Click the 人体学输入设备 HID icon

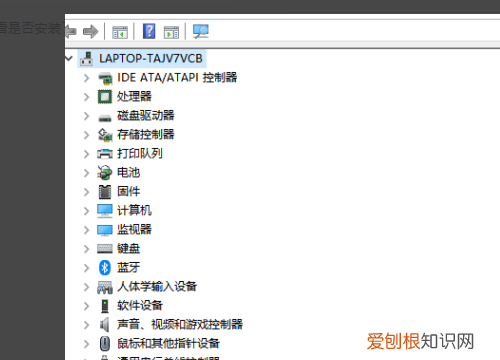click(105, 287)
